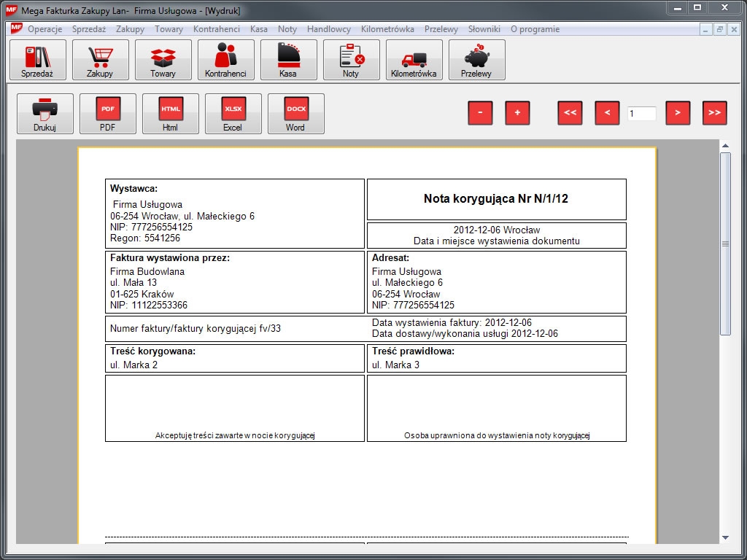The height and width of the screenshot is (560, 747).
Task: Zoom in with the plus button
Action: [x=517, y=113]
